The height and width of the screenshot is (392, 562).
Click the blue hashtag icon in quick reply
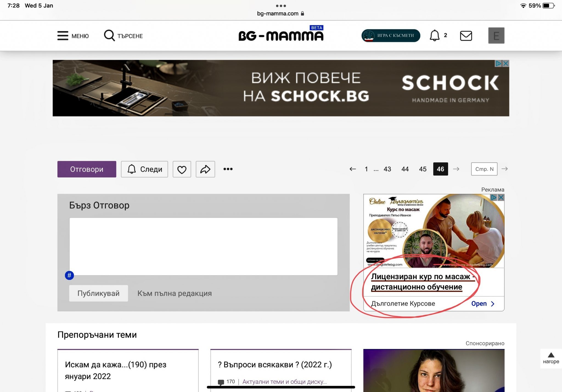pyautogui.click(x=69, y=275)
